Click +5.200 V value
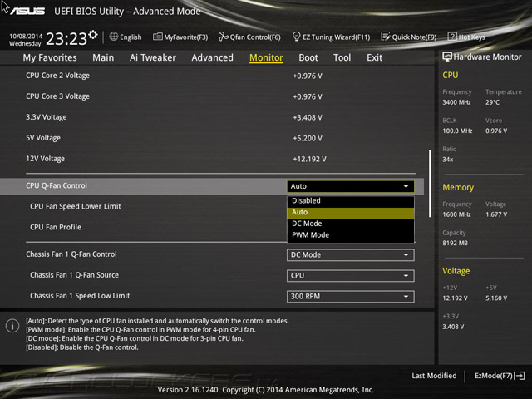The width and height of the screenshot is (532, 399). pos(308,139)
